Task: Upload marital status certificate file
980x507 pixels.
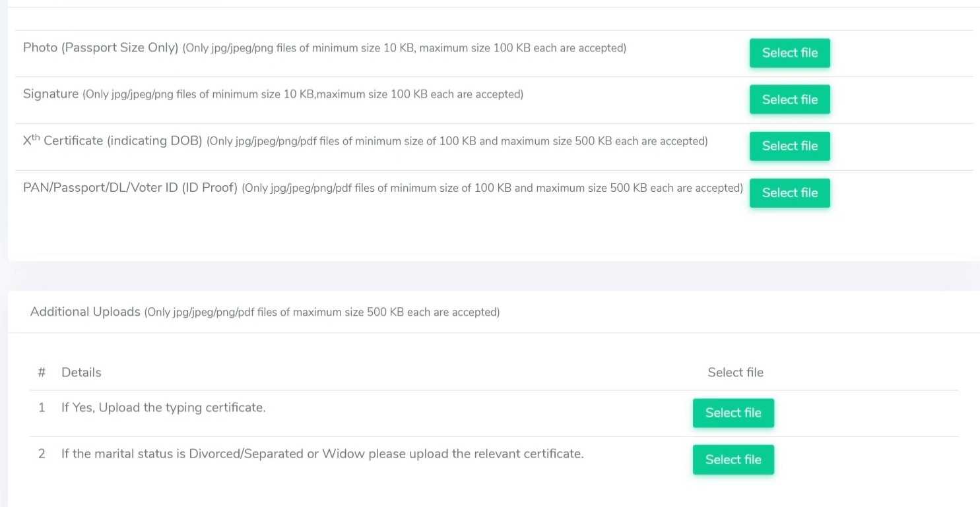Action: (733, 460)
